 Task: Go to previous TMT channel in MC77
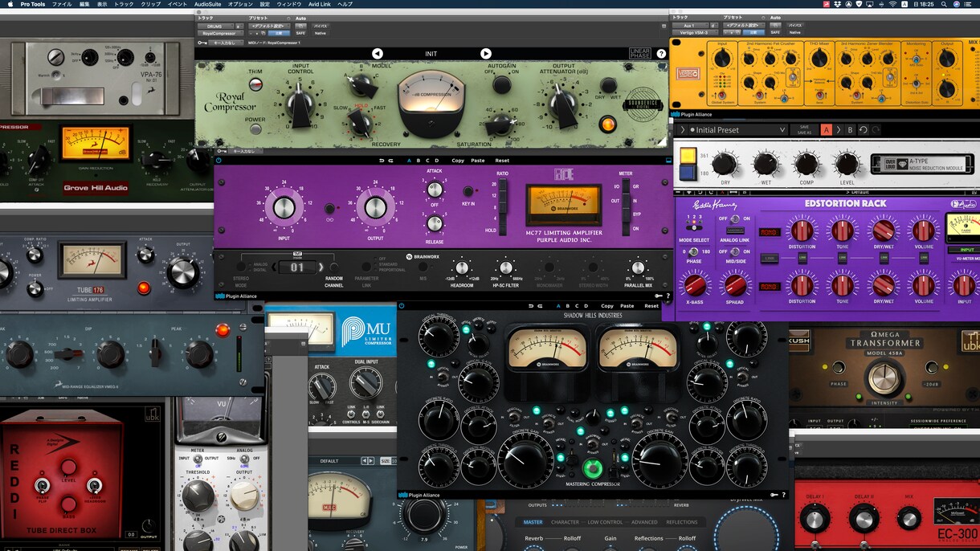tap(274, 267)
